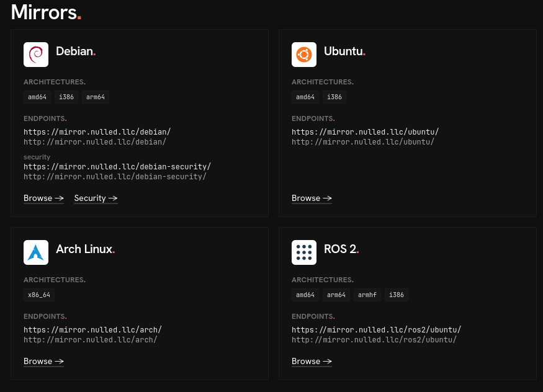Select http://mirror.nulled.llc/ros2/ubuntu/ endpoint text
543x392 pixels.
[374, 340]
